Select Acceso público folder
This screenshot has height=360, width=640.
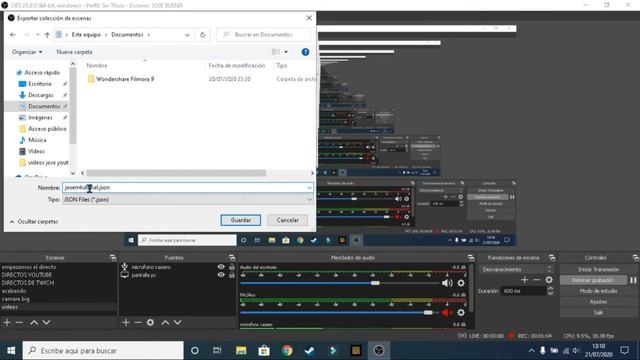[47, 129]
